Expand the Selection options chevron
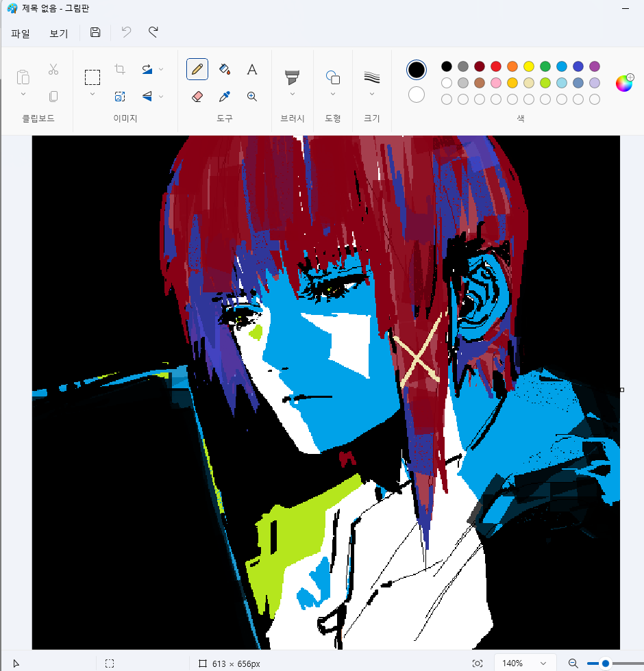The width and height of the screenshot is (644, 671). click(92, 94)
